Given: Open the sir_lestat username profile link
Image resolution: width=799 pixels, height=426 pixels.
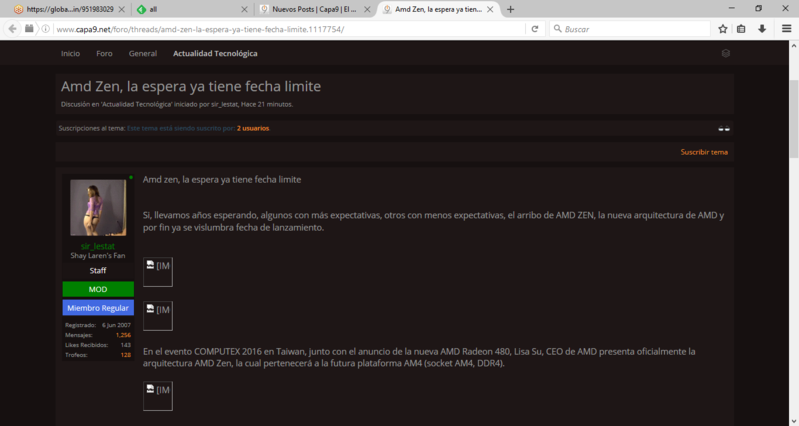Looking at the screenshot, I should pos(98,246).
